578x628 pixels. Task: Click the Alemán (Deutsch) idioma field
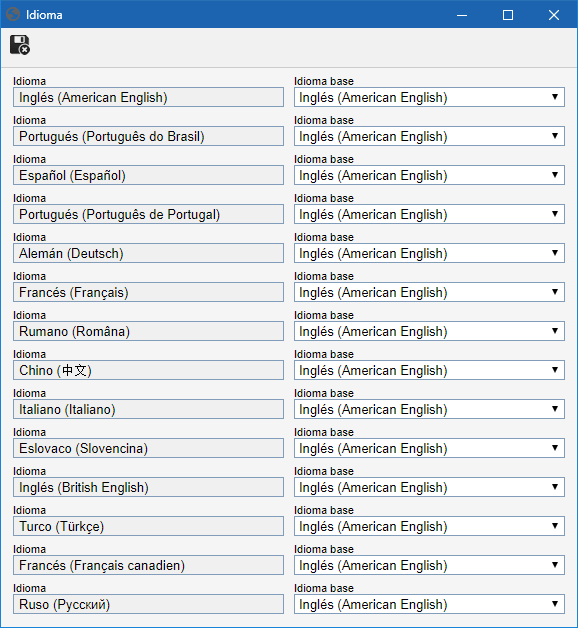pos(148,253)
